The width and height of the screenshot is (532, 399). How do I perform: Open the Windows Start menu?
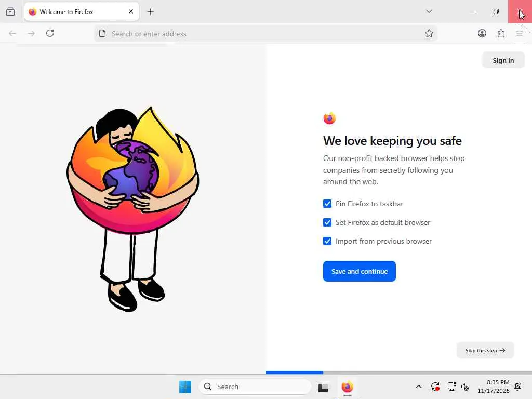pos(185,387)
